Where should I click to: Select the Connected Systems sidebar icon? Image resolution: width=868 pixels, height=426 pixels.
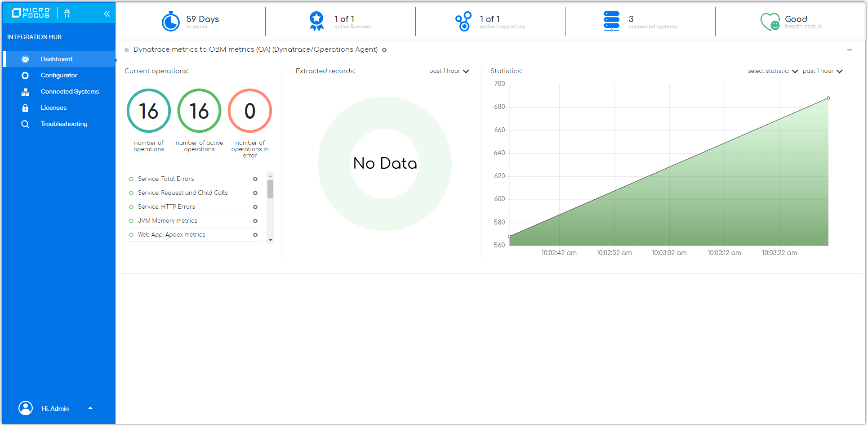[25, 91]
